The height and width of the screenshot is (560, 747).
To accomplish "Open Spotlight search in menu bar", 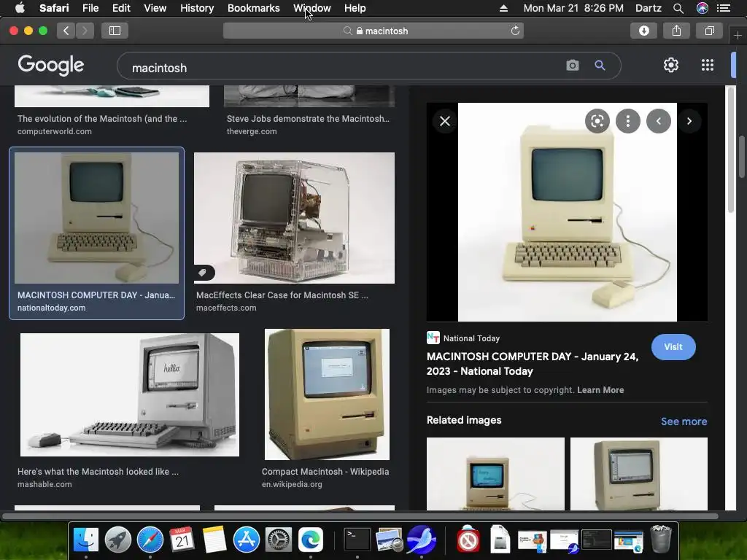I will (x=678, y=8).
